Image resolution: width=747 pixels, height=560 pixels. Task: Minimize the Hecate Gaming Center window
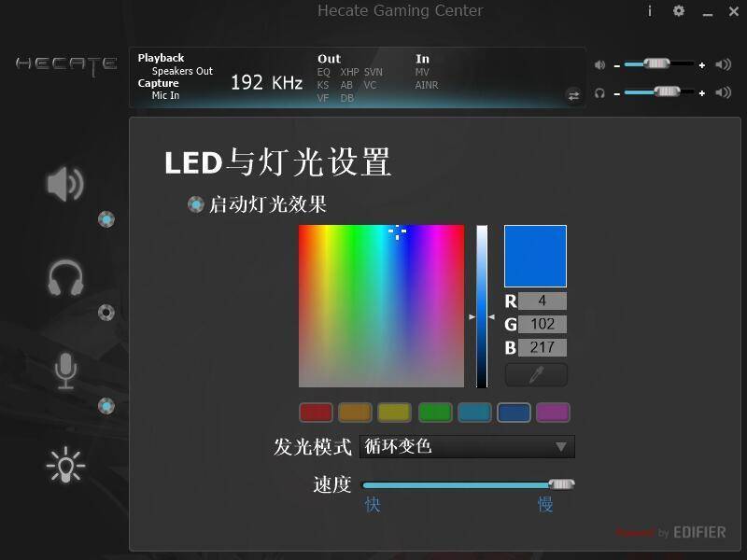point(708,14)
